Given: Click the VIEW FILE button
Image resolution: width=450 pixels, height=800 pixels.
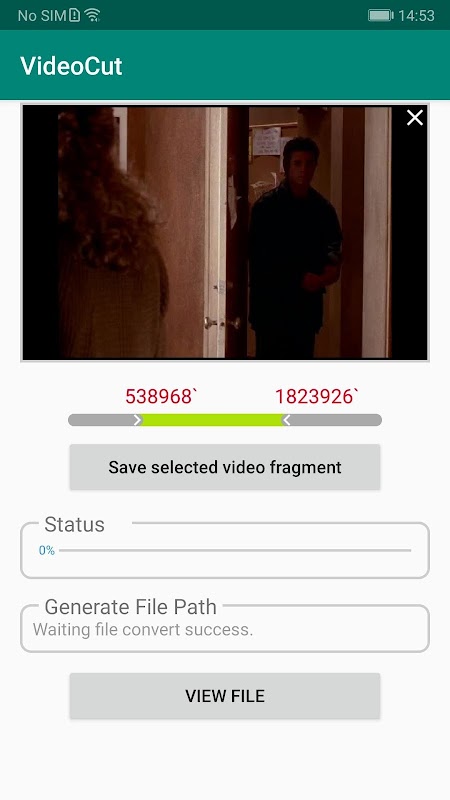Looking at the screenshot, I should click(225, 696).
